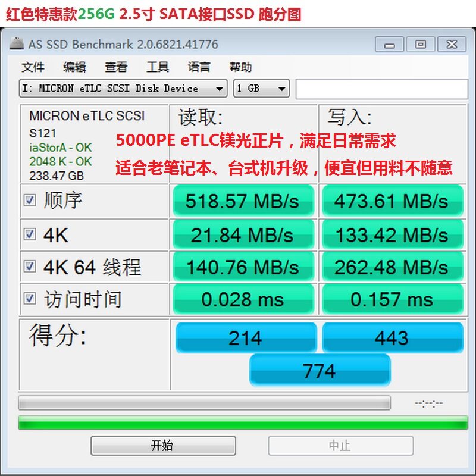Screen dimensions: 476x476
Task: Open the 工具 menu
Action: tap(158, 67)
